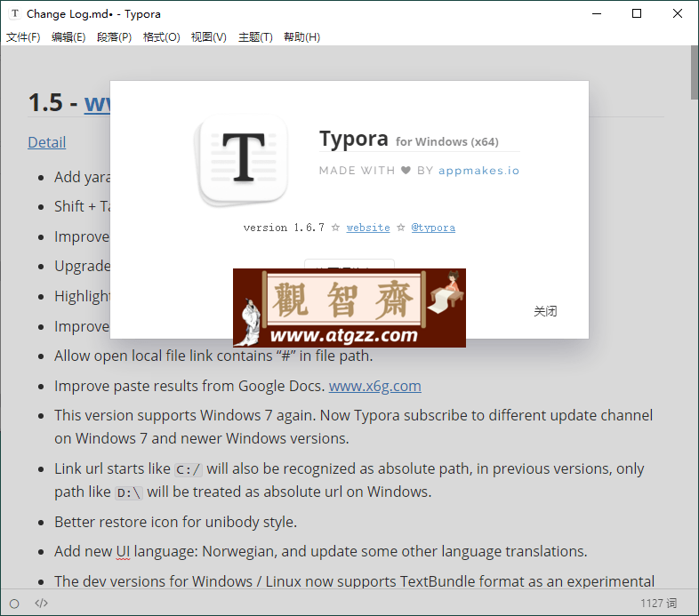The height and width of the screenshot is (616, 699).
Task: Click 'for Windows (x64)' text
Action: 447,141
